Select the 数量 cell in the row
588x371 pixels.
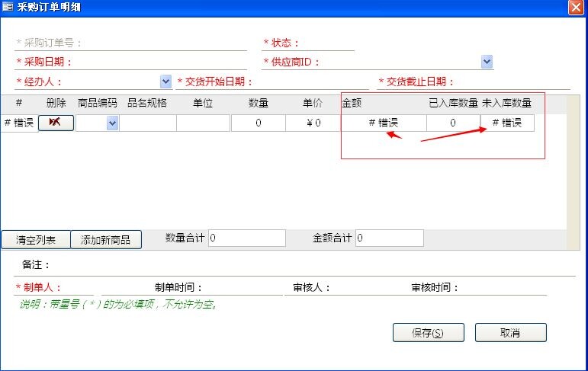pyautogui.click(x=258, y=123)
